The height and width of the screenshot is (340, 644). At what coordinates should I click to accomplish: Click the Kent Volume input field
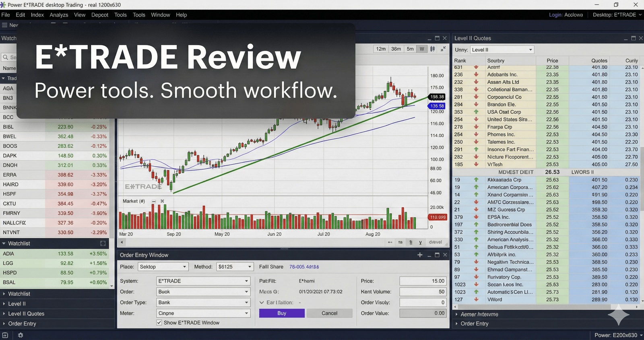tap(423, 292)
